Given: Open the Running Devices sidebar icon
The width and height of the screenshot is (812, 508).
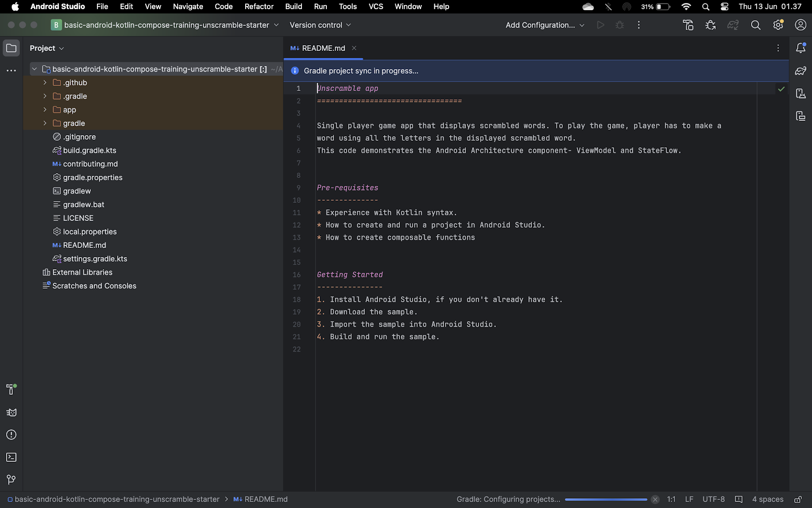Looking at the screenshot, I should click(x=801, y=116).
